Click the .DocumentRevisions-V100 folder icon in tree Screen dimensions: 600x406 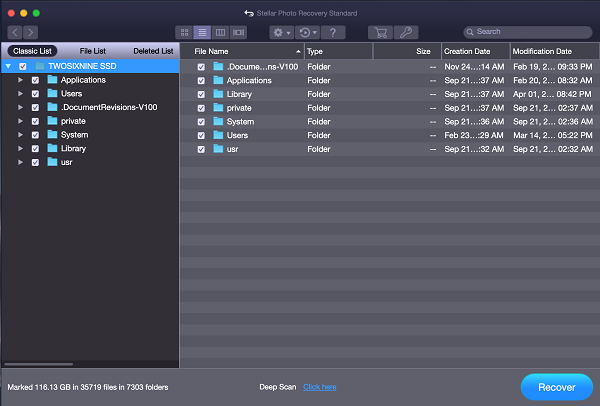[52, 107]
